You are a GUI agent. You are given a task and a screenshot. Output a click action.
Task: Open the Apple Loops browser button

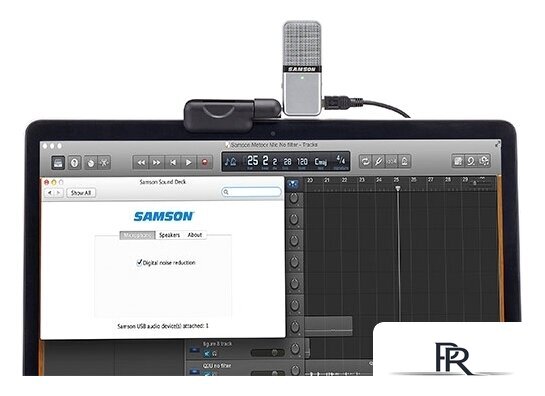(471, 161)
